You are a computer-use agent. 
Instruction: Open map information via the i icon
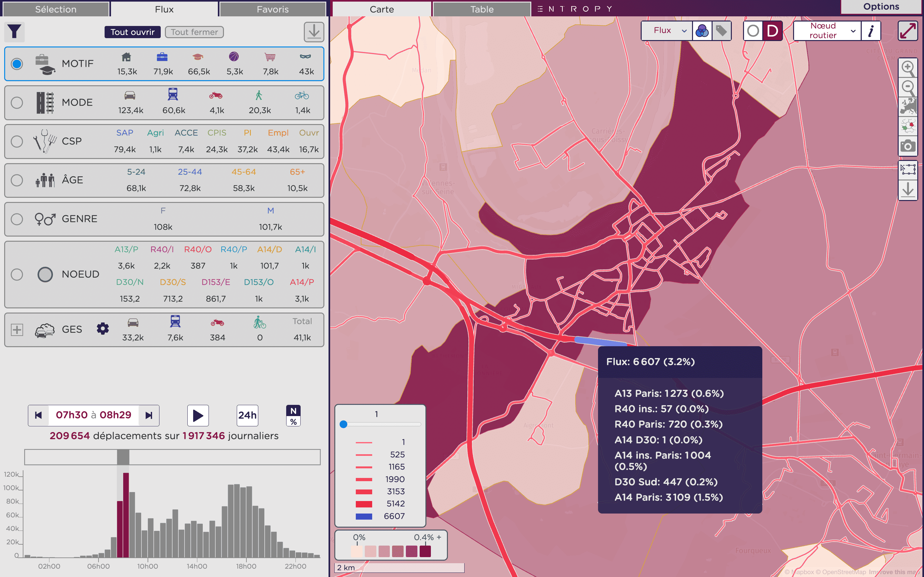click(871, 31)
